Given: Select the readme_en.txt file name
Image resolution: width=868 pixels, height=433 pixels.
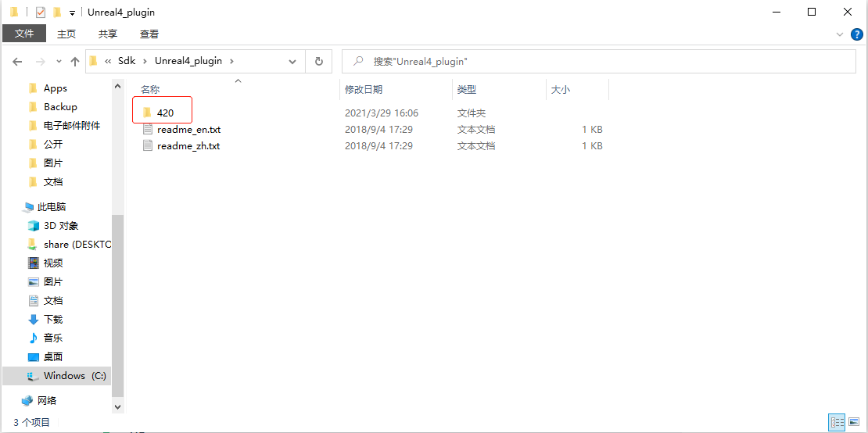Looking at the screenshot, I should (x=188, y=130).
